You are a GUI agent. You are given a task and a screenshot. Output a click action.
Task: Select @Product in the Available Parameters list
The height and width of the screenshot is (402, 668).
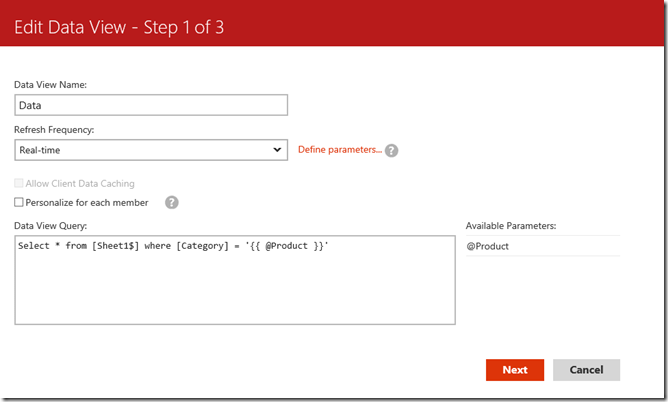coord(488,246)
